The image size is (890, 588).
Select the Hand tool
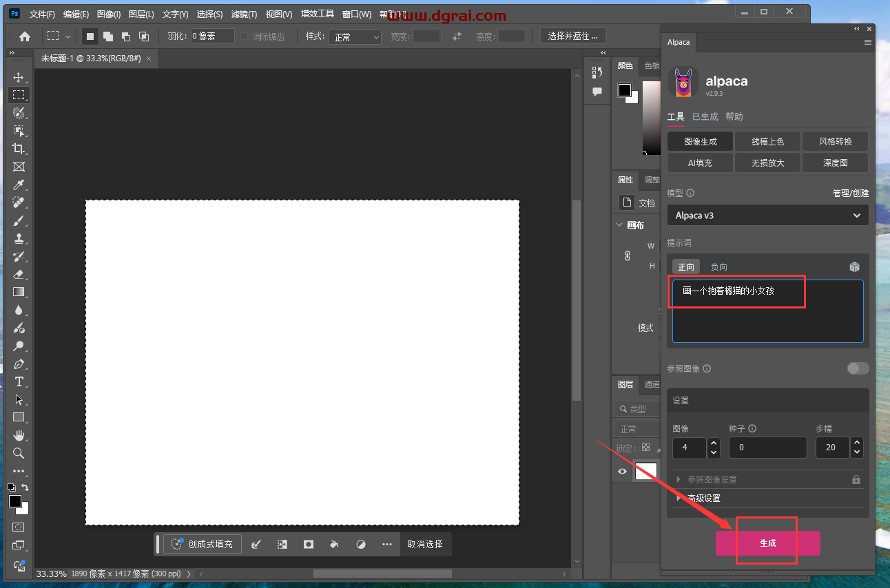[19, 435]
